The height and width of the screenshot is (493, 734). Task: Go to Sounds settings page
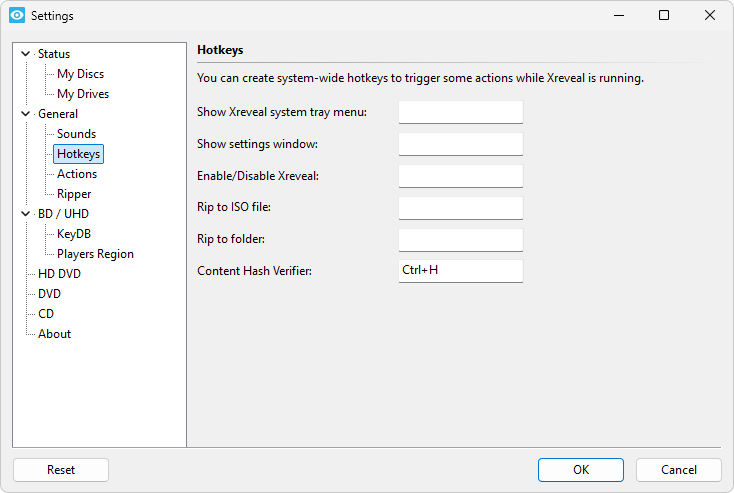pyautogui.click(x=76, y=134)
